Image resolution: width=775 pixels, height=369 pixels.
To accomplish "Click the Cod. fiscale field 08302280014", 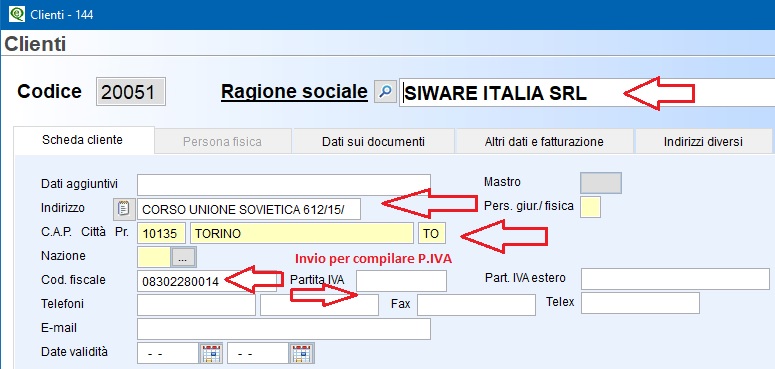I will 207,281.
